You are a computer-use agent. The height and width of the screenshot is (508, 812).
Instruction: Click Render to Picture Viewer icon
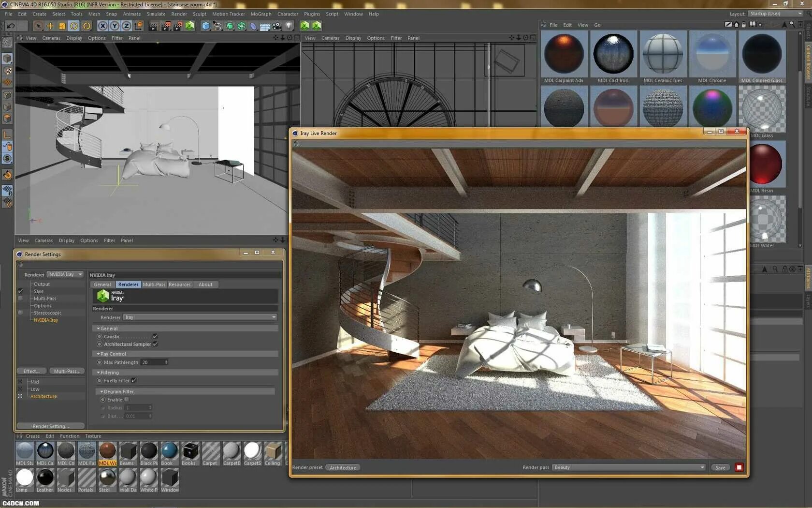(x=166, y=26)
